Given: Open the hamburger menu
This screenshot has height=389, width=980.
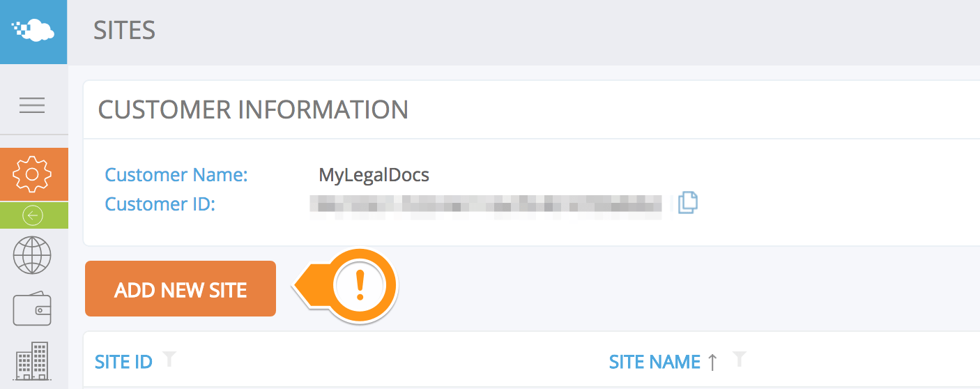Looking at the screenshot, I should pos(32,105).
